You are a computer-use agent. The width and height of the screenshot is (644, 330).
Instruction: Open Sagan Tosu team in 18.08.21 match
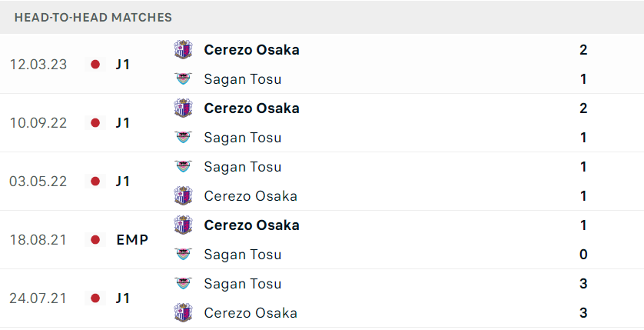click(242, 255)
